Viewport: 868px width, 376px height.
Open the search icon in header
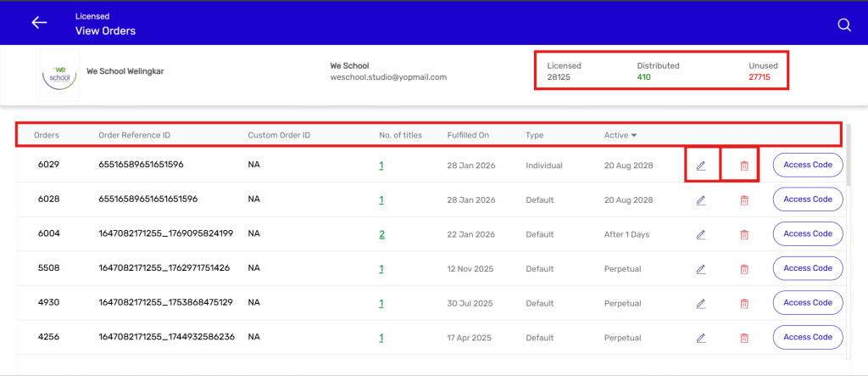click(843, 25)
